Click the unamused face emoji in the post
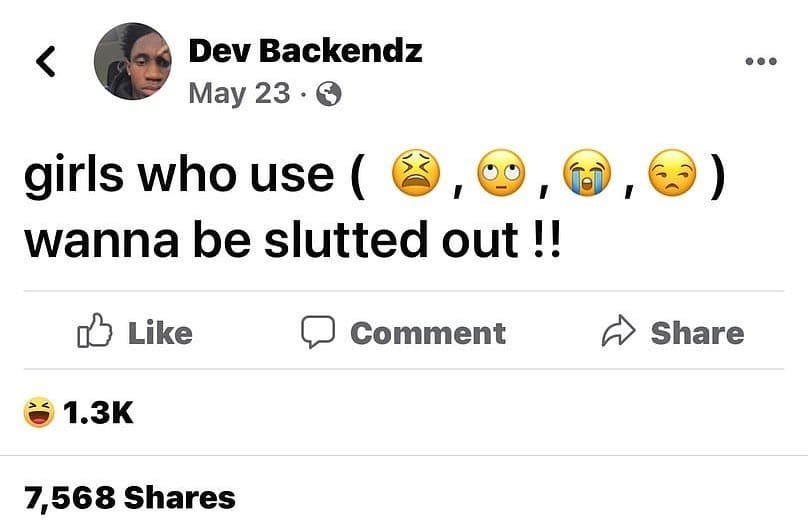Screen dimensions: 808x524 point(669,173)
